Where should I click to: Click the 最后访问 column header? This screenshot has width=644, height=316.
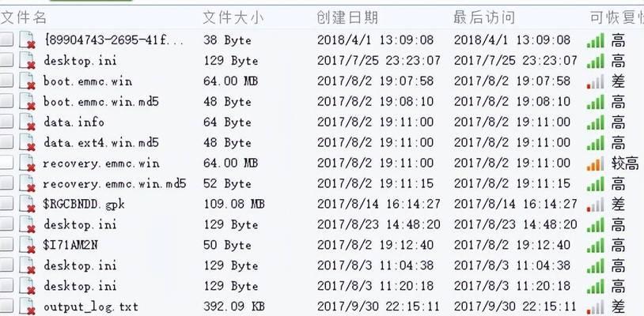tap(484, 18)
